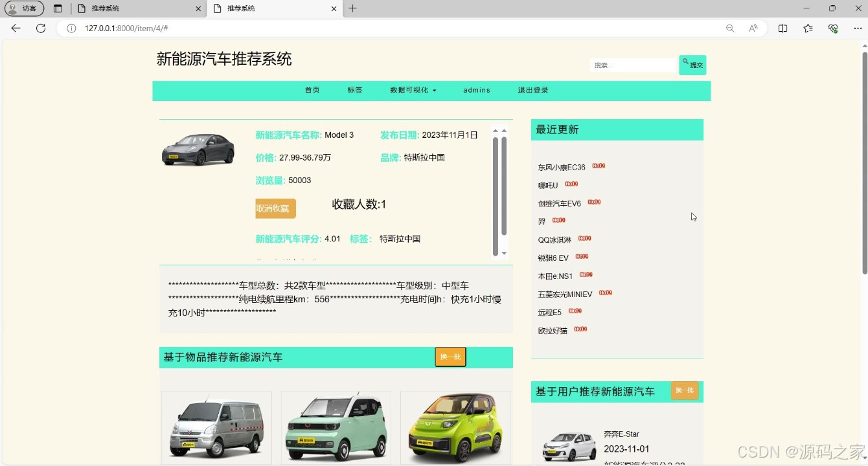
Task: Click the 收藏人数:1 text
Action: [359, 204]
